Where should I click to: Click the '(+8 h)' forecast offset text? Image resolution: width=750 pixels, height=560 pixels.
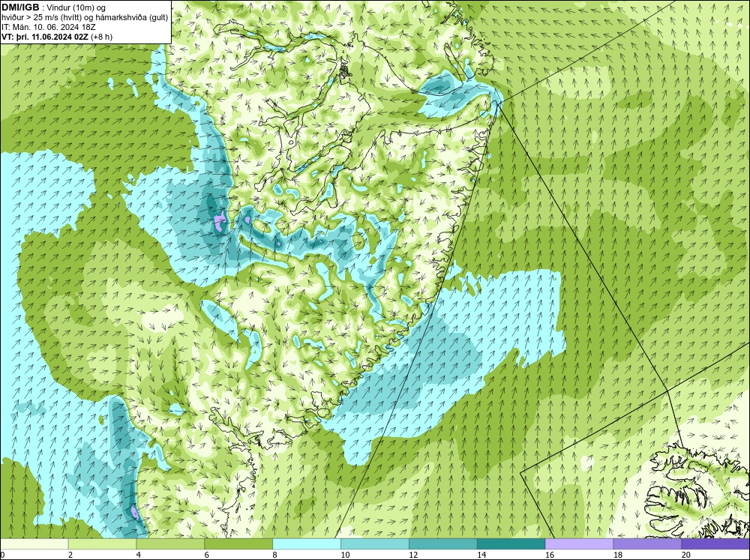(x=101, y=37)
